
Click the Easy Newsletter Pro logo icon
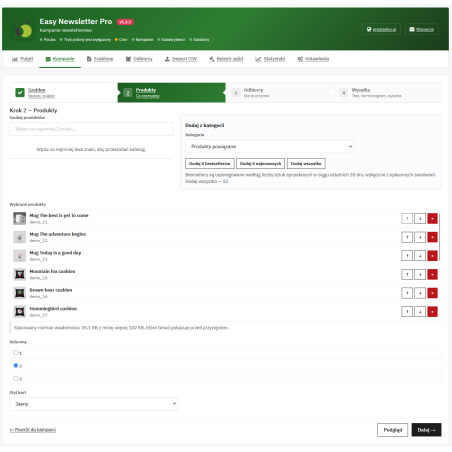pos(23,30)
